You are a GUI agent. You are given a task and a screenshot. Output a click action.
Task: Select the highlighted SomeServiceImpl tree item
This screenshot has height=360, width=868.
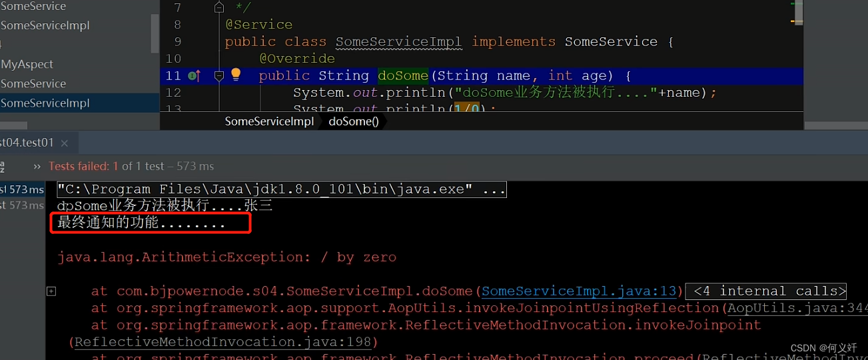click(45, 103)
